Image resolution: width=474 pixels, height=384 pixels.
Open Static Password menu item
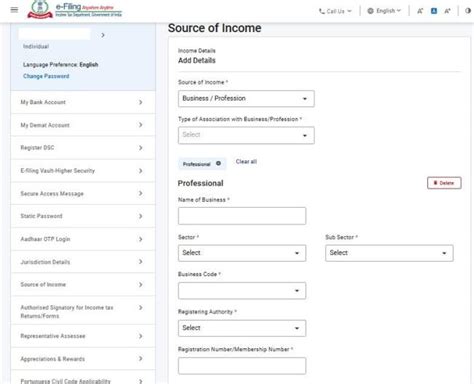(x=83, y=216)
